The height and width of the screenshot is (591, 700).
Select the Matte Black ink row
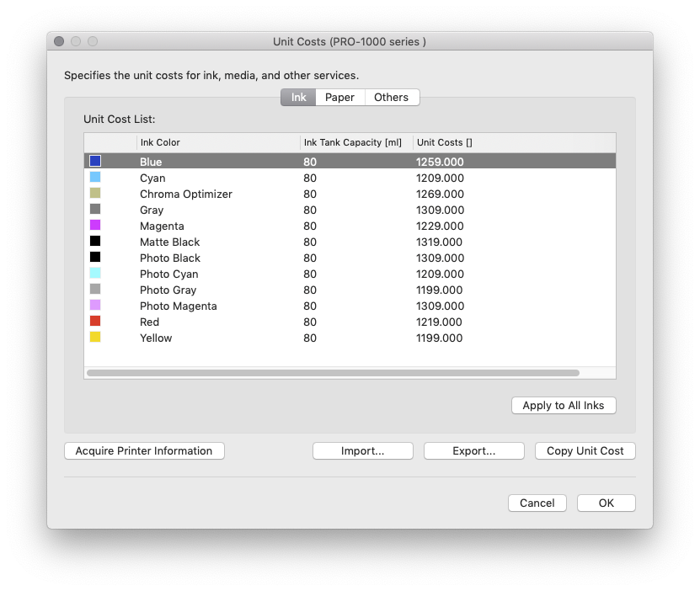[169, 242]
